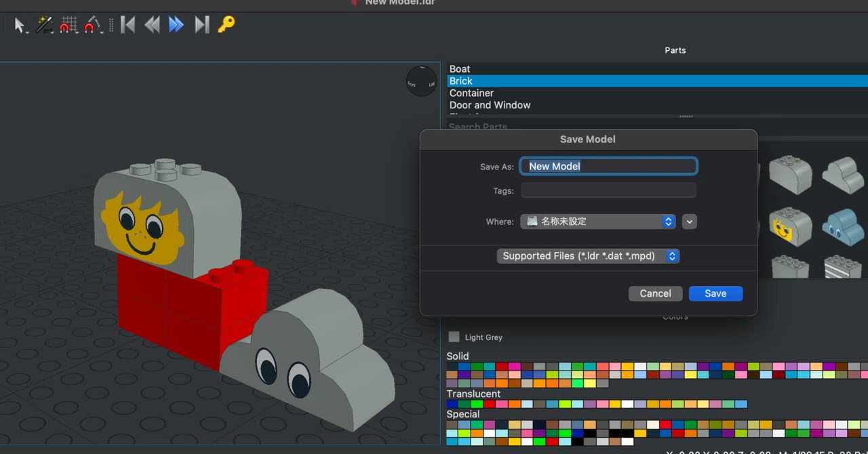The height and width of the screenshot is (454, 868).
Task: Click the Tags input field
Action: (x=608, y=190)
